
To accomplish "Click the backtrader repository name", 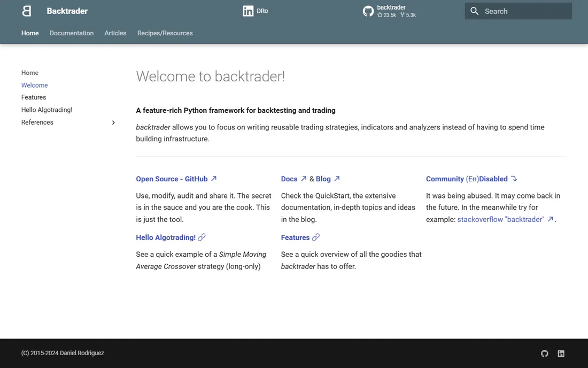I will 391,7.
